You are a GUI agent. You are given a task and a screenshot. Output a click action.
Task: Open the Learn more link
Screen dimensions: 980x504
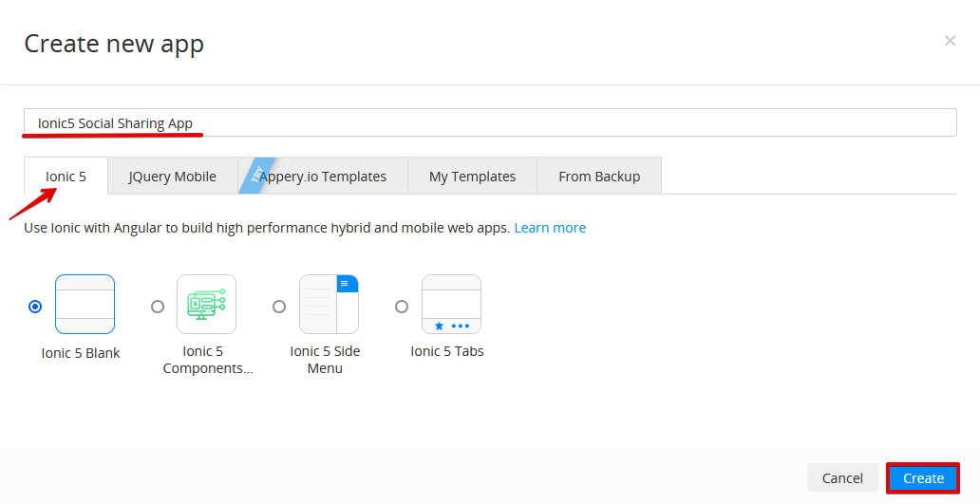point(550,228)
